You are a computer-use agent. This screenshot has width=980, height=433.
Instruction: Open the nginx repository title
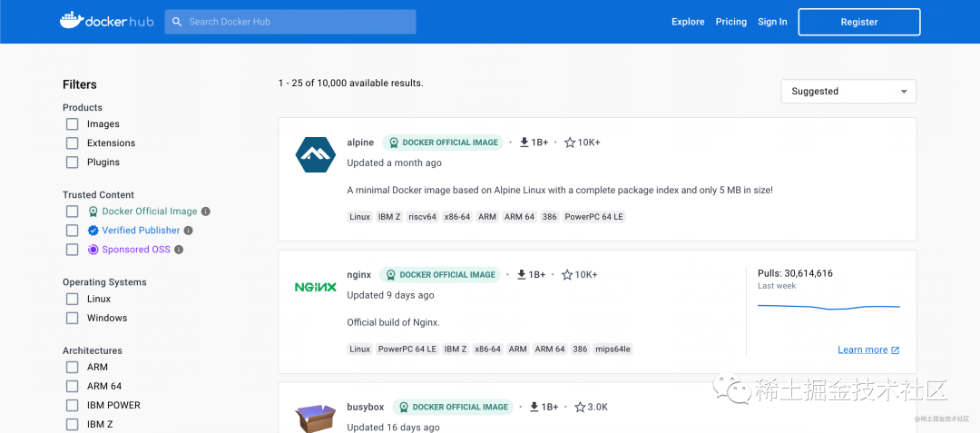pos(358,275)
